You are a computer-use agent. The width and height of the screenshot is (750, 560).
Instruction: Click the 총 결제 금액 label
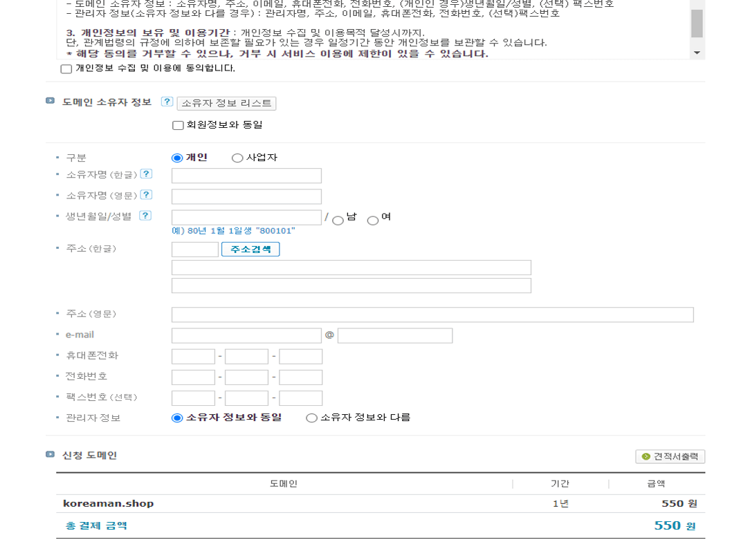(96, 525)
